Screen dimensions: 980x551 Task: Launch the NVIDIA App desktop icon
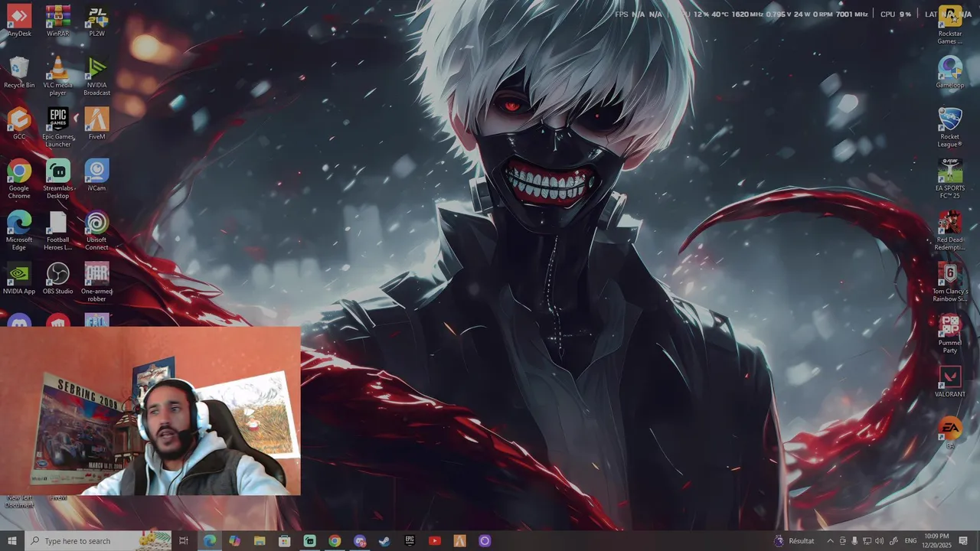click(x=19, y=278)
